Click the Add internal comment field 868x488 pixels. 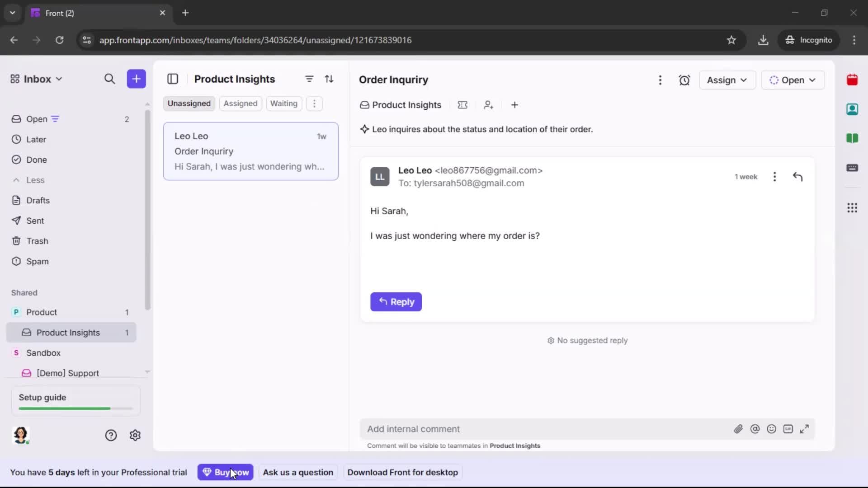tap(497, 429)
